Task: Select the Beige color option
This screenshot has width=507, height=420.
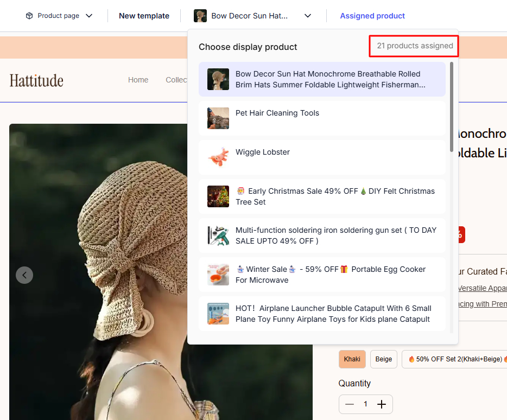Action: click(384, 359)
